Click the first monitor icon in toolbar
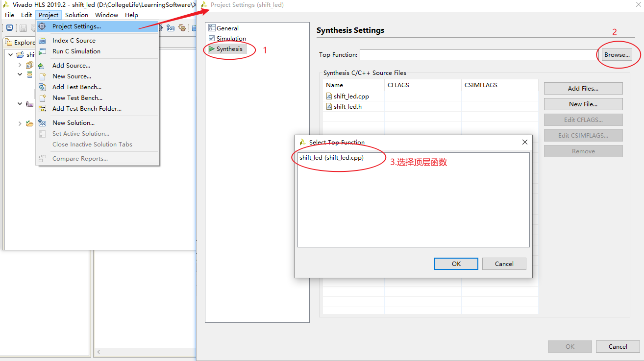The height and width of the screenshot is (361, 644). pos(9,28)
